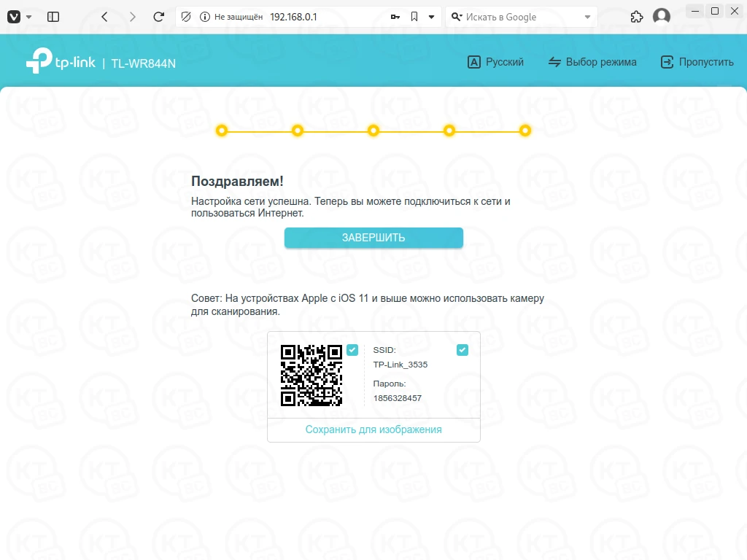Toggle the browser side panel icon
This screenshot has width=747, height=560.
tap(53, 17)
